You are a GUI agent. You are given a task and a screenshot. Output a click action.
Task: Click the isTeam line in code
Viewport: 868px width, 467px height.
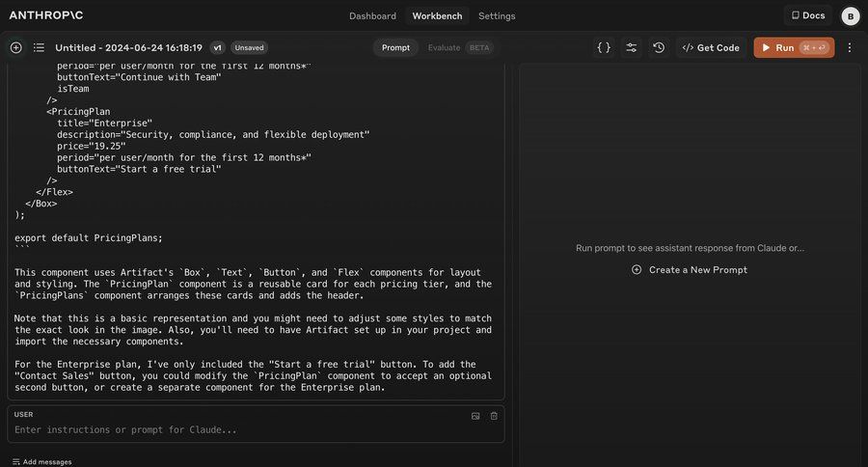tap(73, 89)
